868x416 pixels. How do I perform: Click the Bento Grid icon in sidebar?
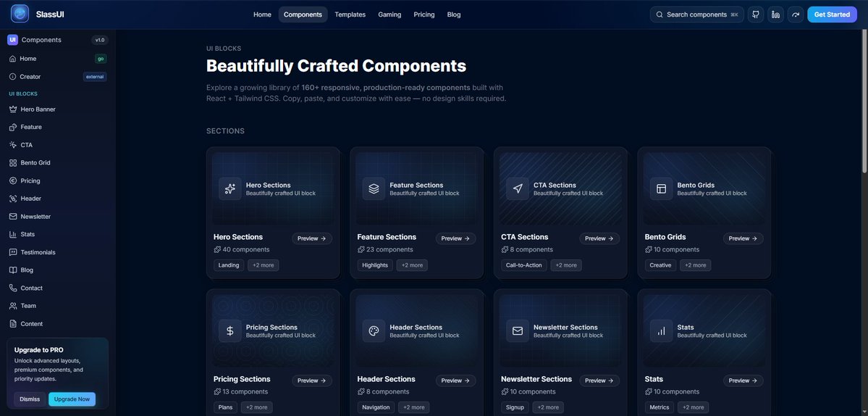[x=13, y=163]
